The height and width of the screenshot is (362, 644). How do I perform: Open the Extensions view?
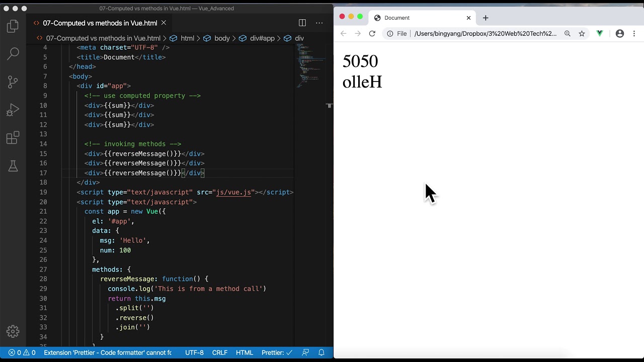pyautogui.click(x=13, y=138)
